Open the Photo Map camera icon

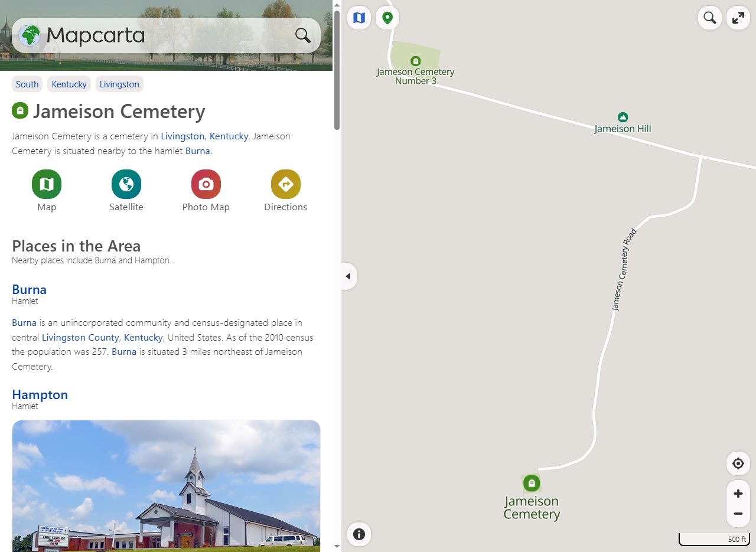(206, 184)
